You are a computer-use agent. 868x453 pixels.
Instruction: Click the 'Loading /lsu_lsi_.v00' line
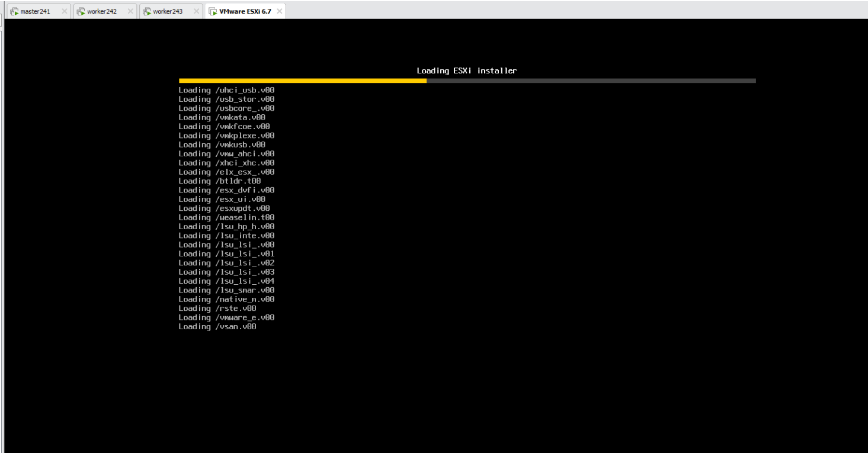[226, 245]
